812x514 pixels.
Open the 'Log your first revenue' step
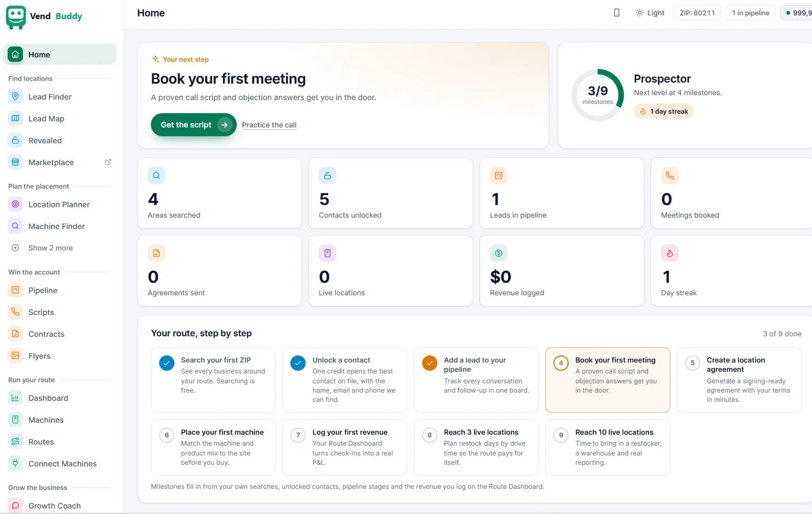pos(344,447)
